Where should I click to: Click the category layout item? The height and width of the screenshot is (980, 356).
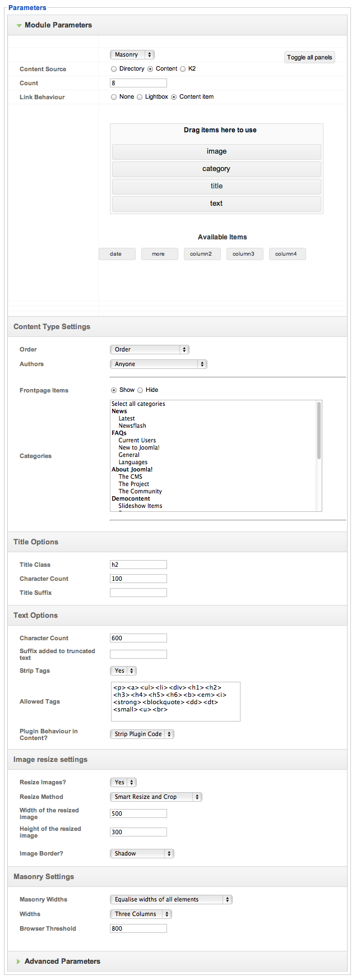pos(216,169)
